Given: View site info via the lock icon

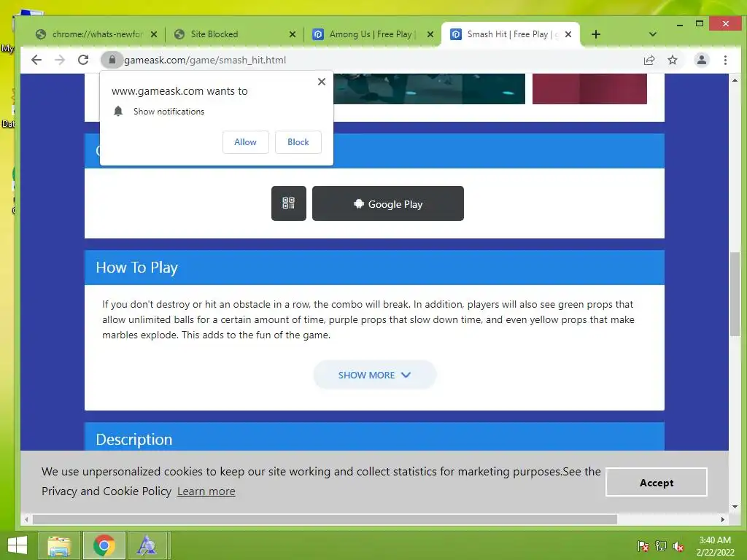Looking at the screenshot, I should [x=112, y=60].
